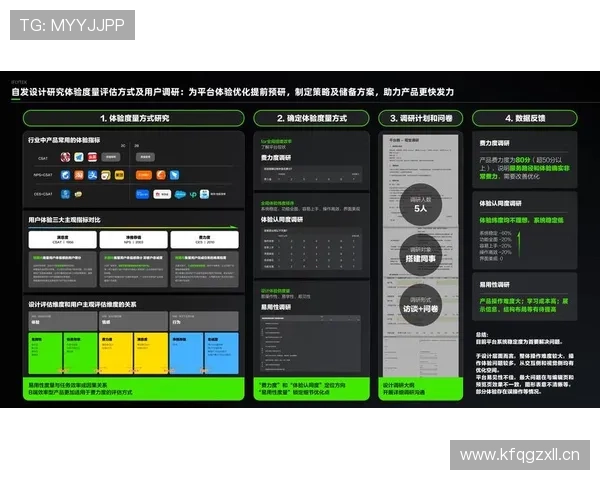Click the blue swoosh icon in NPS+CSAT row
This screenshot has height=480, width=600.
click(x=65, y=175)
